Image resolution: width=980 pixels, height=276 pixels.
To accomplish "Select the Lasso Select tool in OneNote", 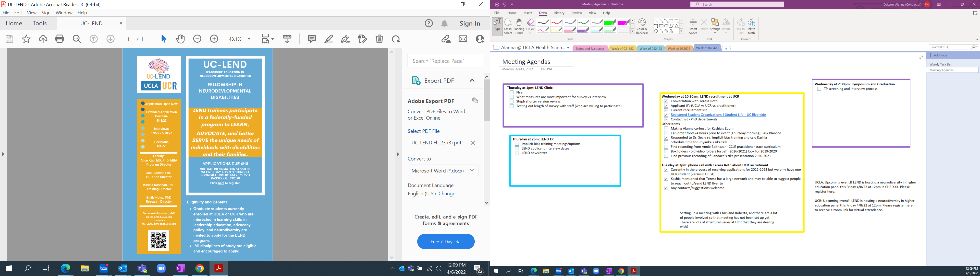I will click(508, 26).
